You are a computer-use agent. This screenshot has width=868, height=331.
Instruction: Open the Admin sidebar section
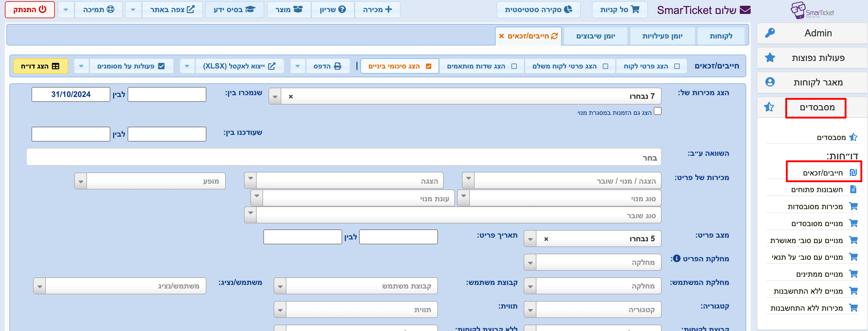point(812,33)
